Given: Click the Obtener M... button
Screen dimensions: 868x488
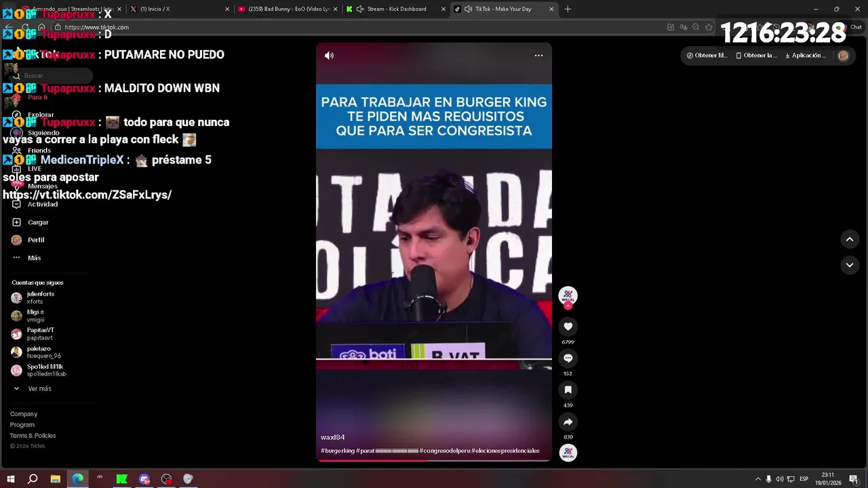Looking at the screenshot, I should (707, 56).
